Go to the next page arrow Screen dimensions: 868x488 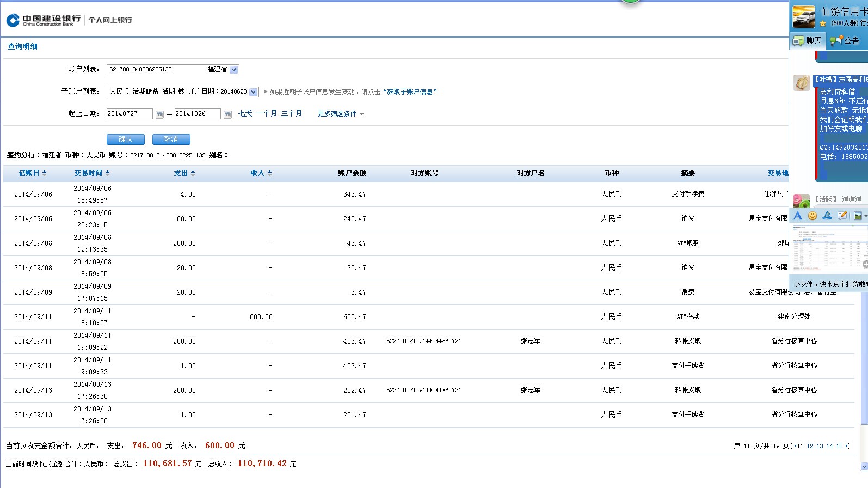coord(847,446)
